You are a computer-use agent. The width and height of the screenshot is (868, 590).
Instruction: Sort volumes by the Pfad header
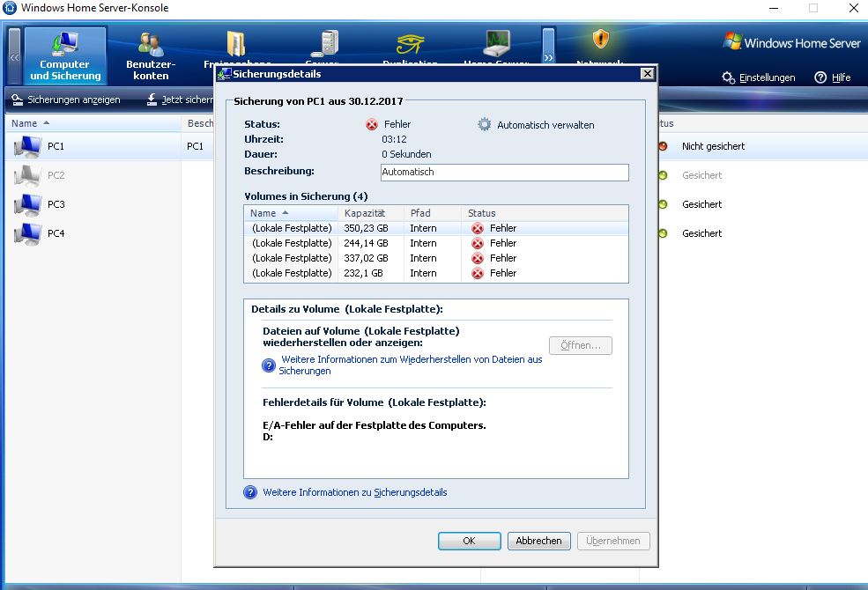click(x=433, y=213)
